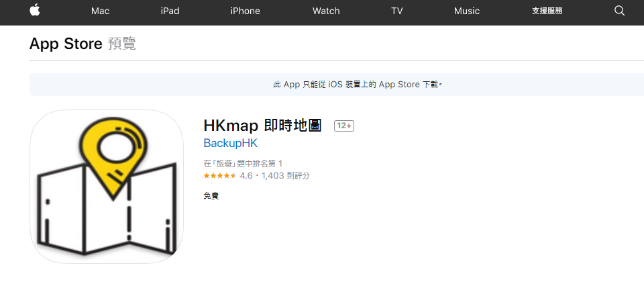
Task: Click the HKmap app icon
Action: click(107, 186)
